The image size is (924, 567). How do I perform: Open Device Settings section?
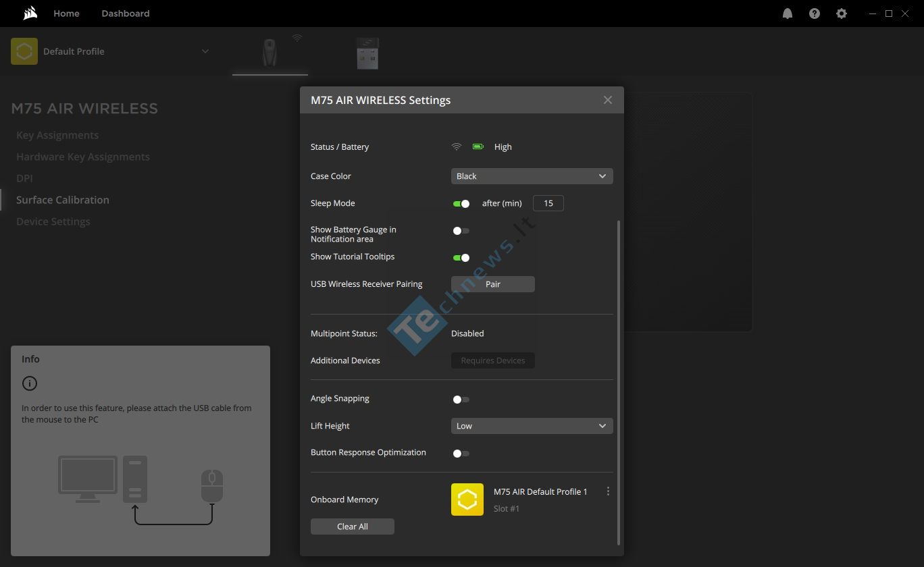point(53,221)
